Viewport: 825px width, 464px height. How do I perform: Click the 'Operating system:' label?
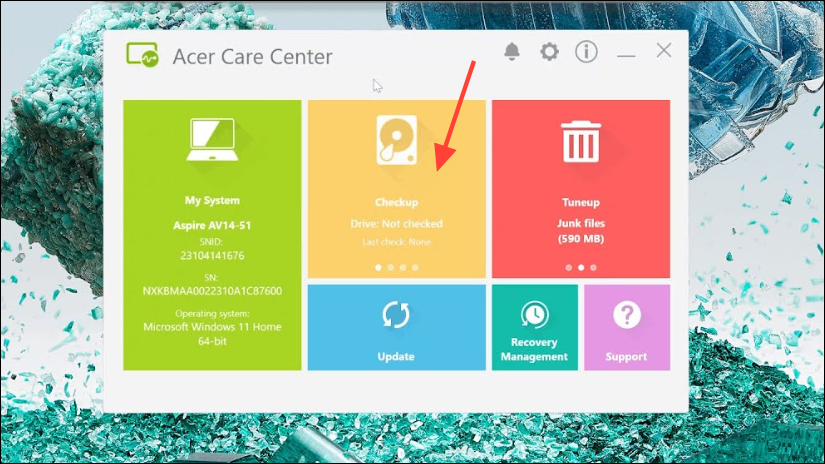click(x=212, y=314)
